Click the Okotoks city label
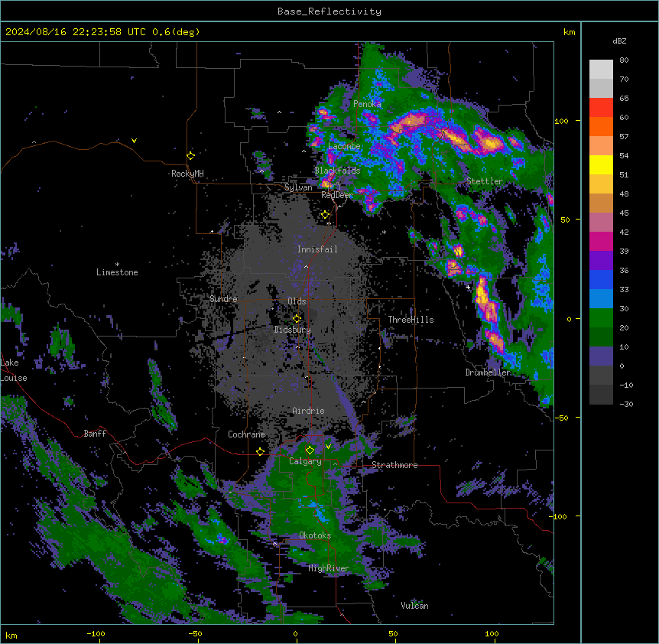 (315, 535)
